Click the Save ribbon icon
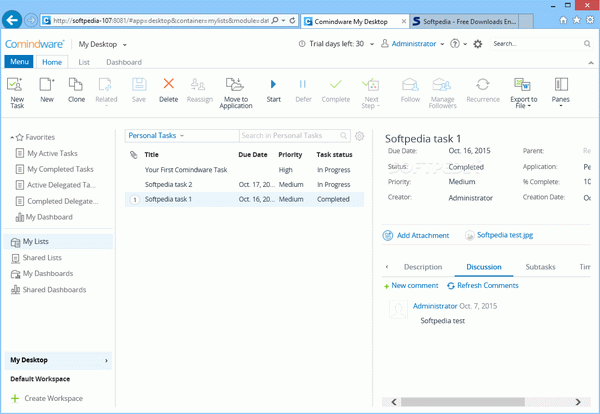 point(139,90)
